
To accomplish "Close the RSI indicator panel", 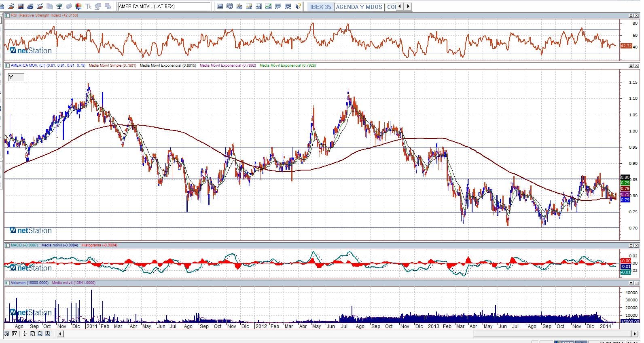I will [637, 15].
